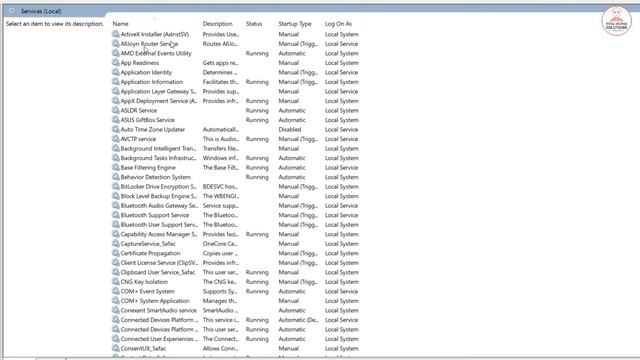Image resolution: width=640 pixels, height=360 pixels.
Task: Select the Base Filtering Engine gear icon
Action: [x=116, y=167]
